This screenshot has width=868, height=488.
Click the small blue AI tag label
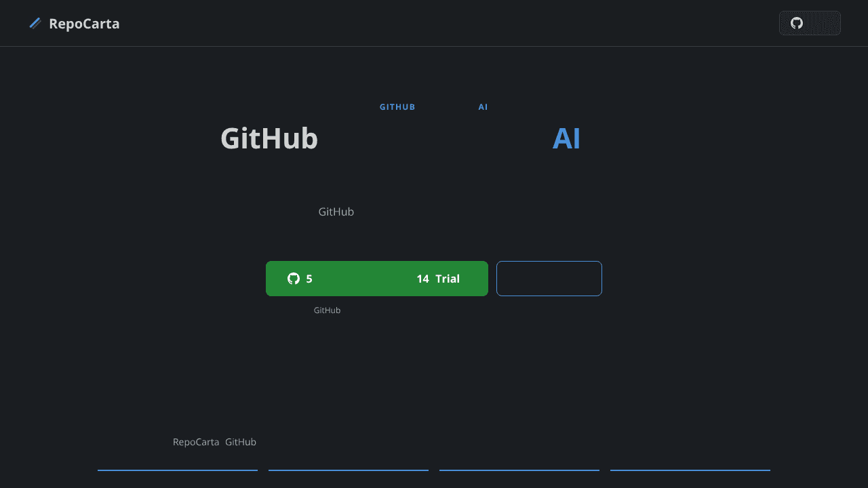[483, 107]
